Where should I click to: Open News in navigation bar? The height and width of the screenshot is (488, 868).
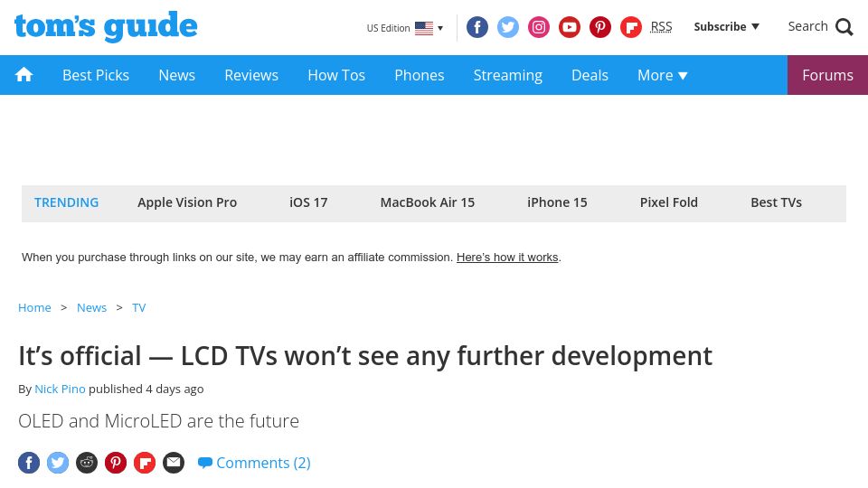176,75
